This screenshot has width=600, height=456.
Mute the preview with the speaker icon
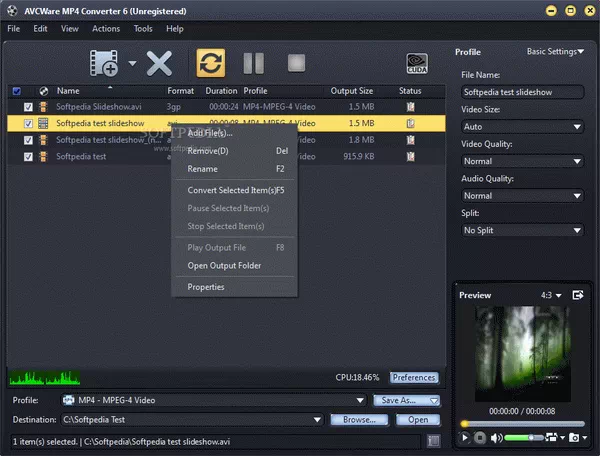pos(496,438)
